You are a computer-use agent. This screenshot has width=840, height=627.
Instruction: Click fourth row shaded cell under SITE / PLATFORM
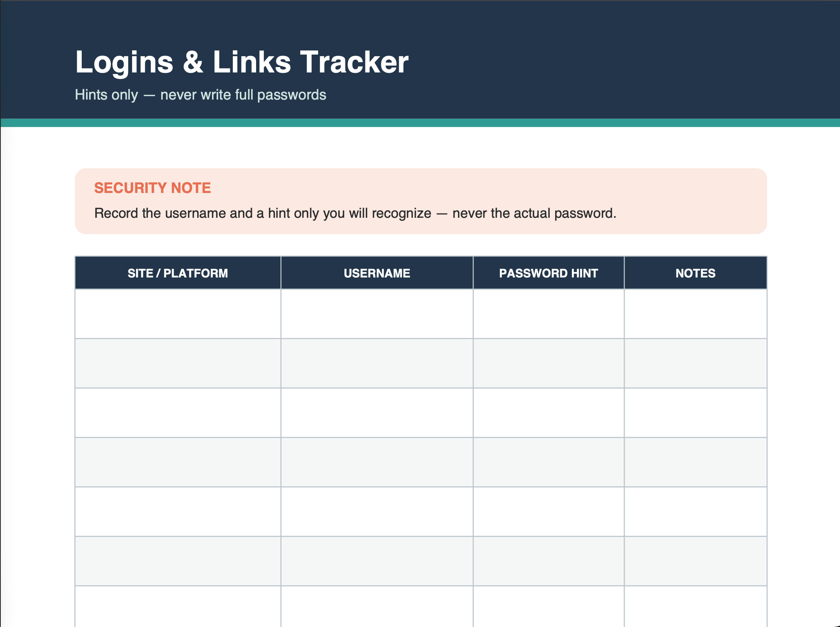(x=178, y=462)
